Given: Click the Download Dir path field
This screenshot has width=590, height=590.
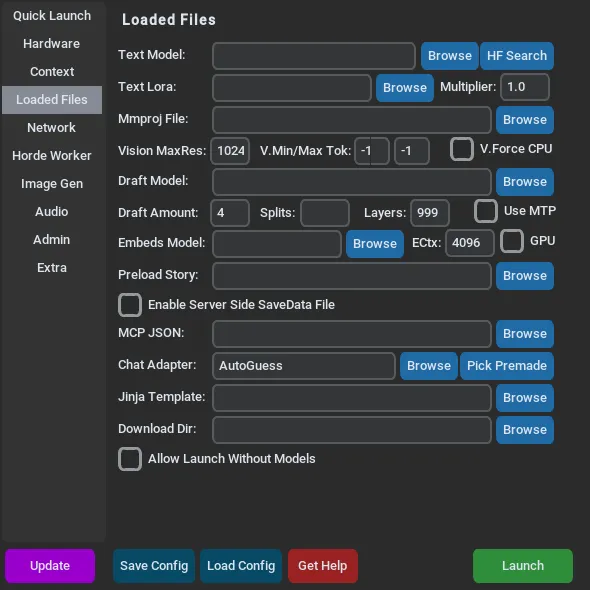Looking at the screenshot, I should (352, 430).
